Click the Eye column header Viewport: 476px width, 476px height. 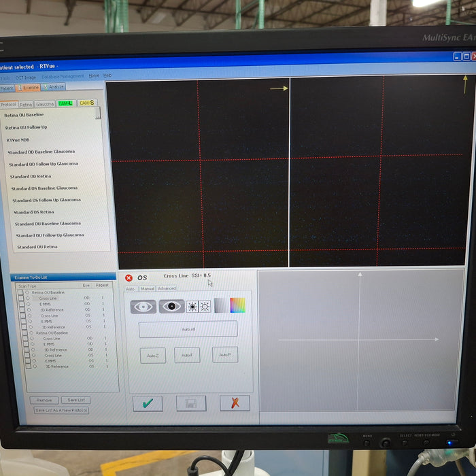click(x=86, y=286)
